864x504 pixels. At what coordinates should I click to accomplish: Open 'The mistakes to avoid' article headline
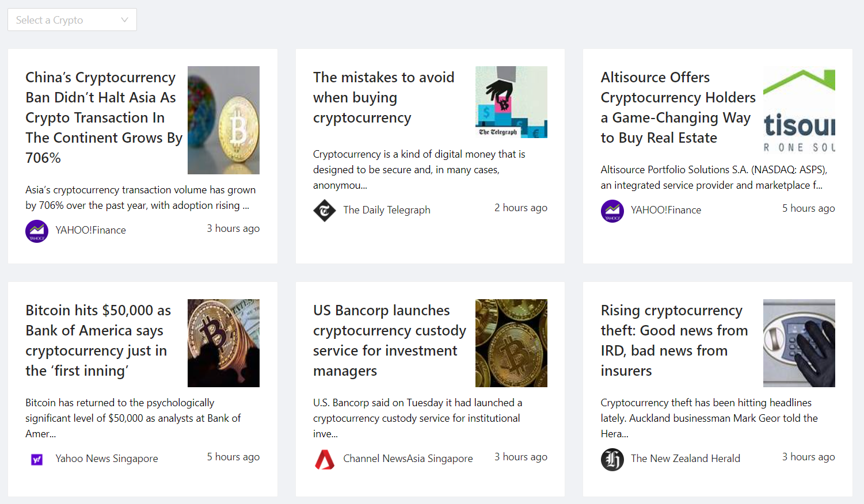tap(384, 97)
